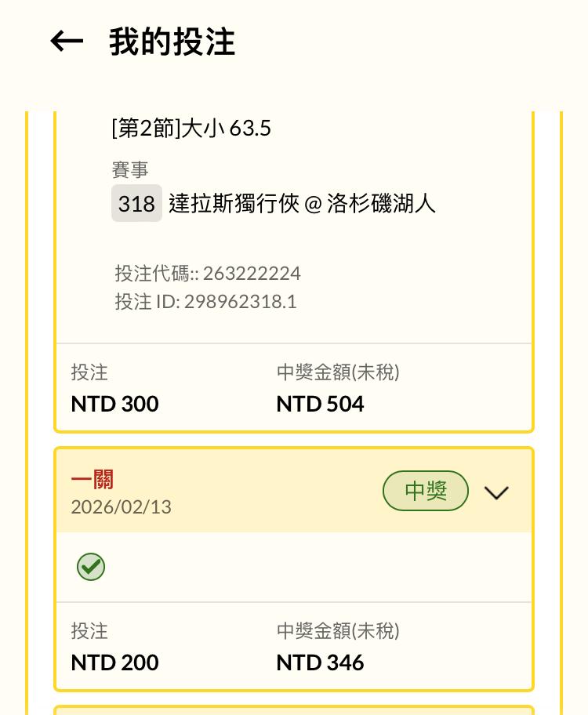588x715 pixels.
Task: Click the NTD 346 winning amount
Action: tap(320, 662)
